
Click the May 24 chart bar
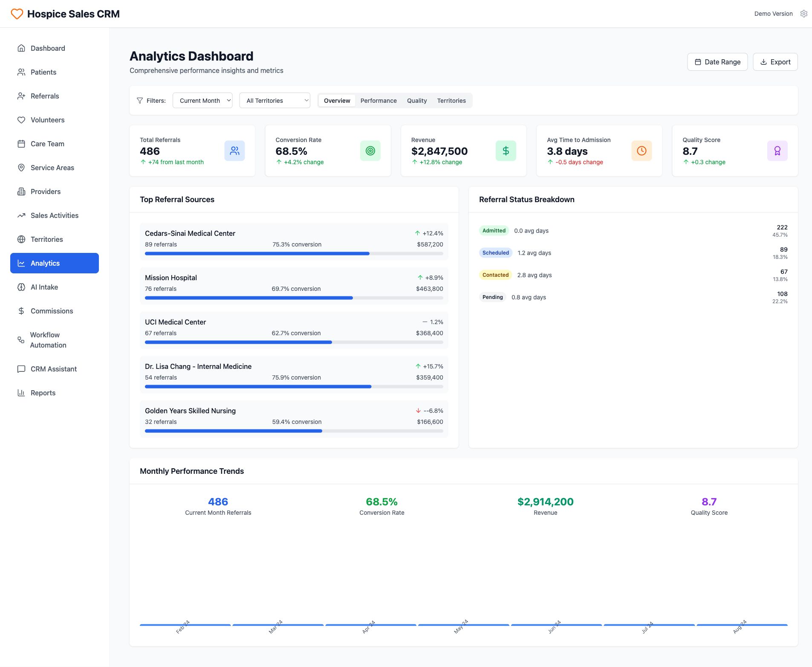click(464, 625)
